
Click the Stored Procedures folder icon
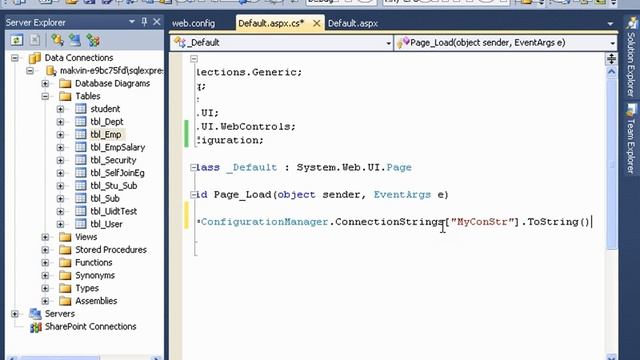pyautogui.click(x=65, y=250)
